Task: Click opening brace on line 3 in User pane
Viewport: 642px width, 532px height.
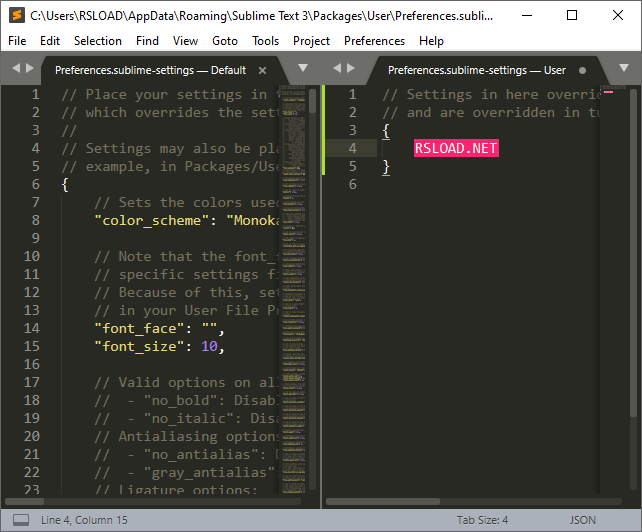Action: point(386,131)
